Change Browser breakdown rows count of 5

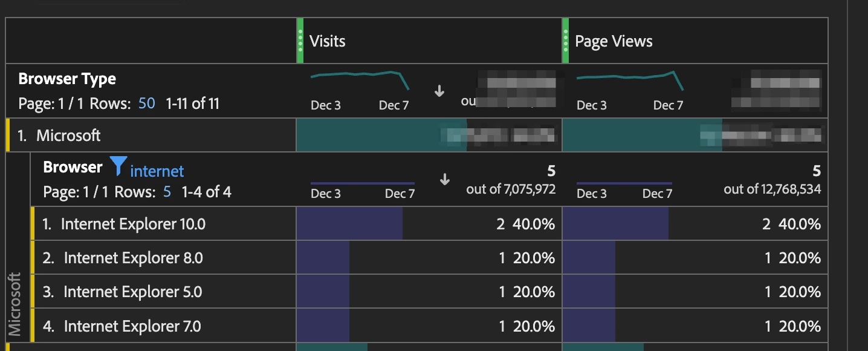click(x=167, y=192)
